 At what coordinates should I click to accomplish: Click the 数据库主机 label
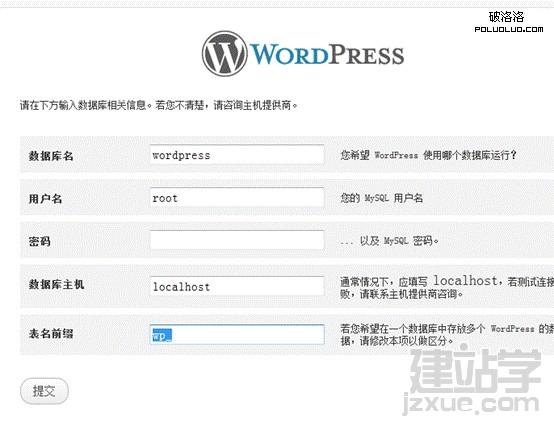[57, 284]
